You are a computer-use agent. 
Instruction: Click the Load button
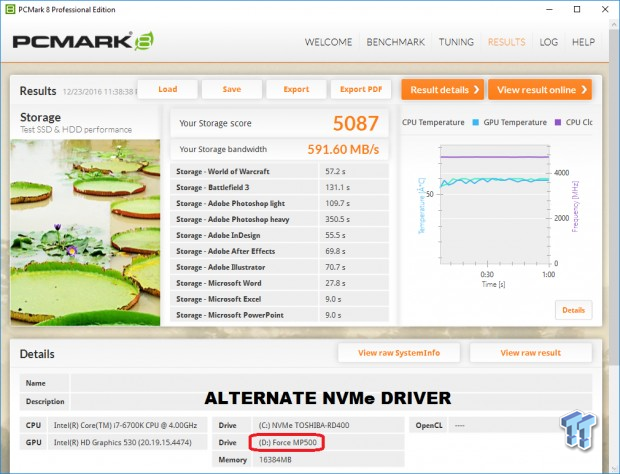(x=168, y=89)
